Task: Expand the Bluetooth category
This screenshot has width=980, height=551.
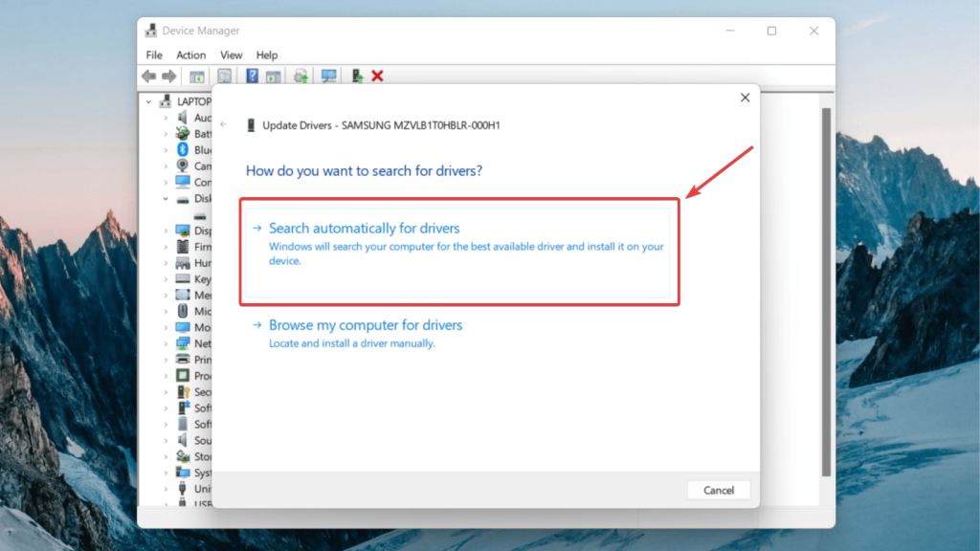Action: [165, 149]
